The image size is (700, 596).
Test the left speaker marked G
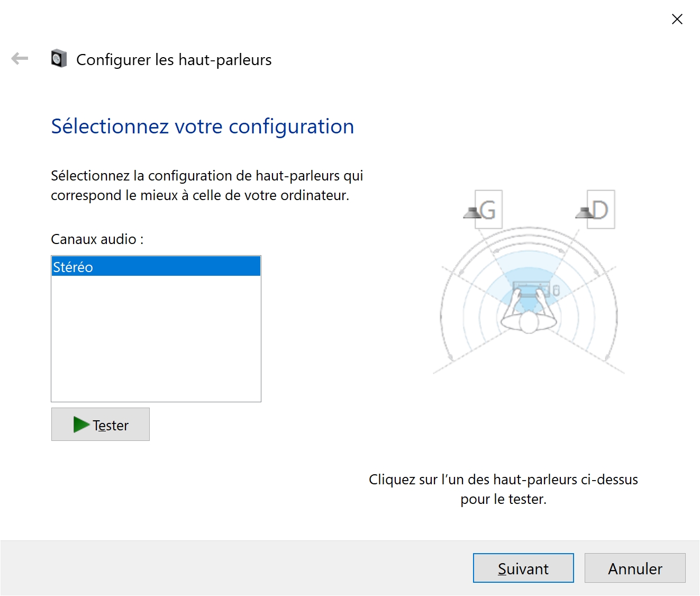click(483, 210)
